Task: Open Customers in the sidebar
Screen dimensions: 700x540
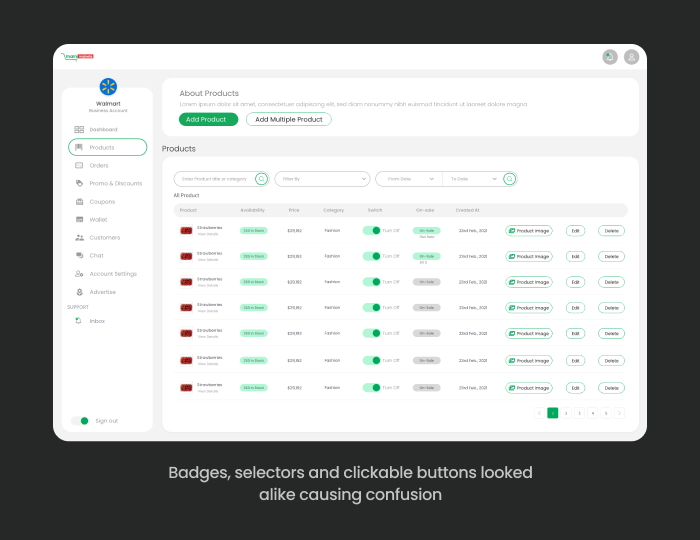Action: 105,237
